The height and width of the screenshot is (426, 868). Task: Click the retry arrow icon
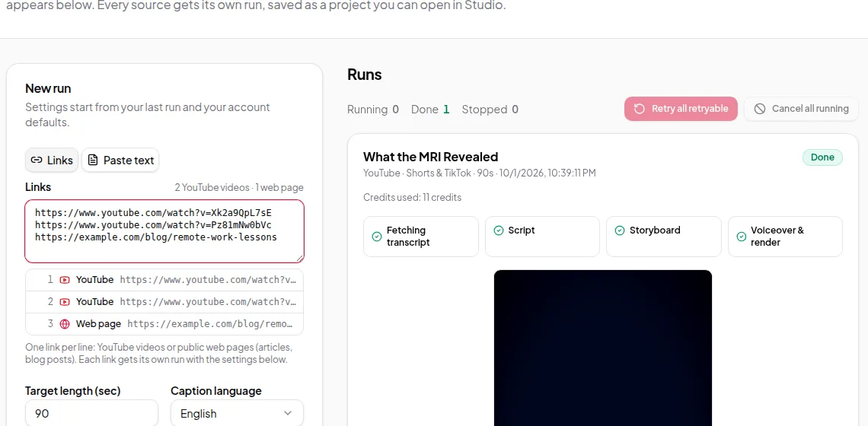(640, 109)
